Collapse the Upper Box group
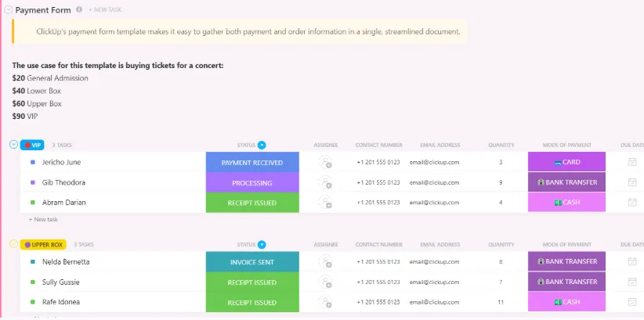Screen dimensions: 644x320 pos(14,244)
